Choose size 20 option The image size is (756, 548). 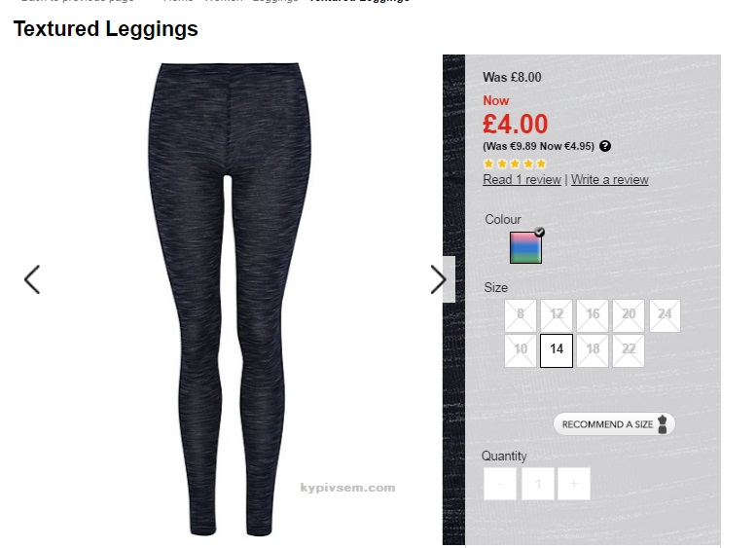point(629,315)
